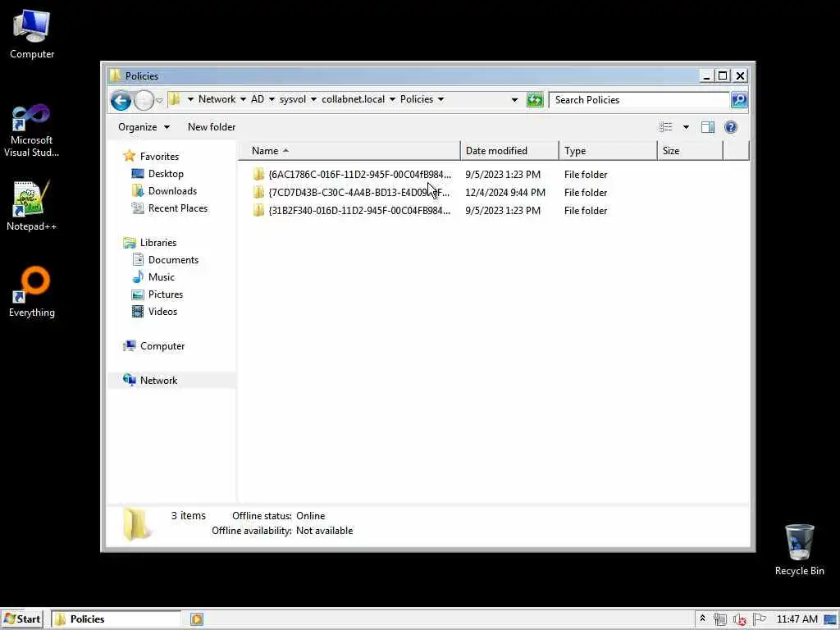The image size is (840, 630).
Task: Open the Organize menu
Action: coord(144,127)
